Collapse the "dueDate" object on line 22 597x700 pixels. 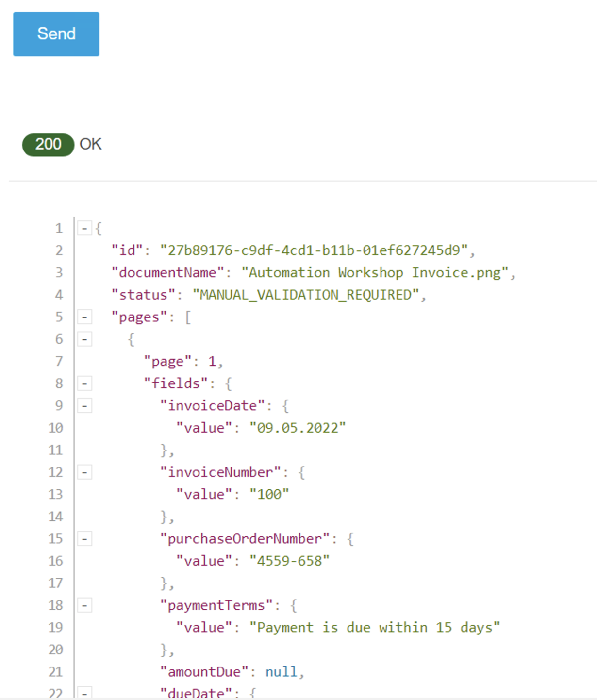[x=84, y=693]
